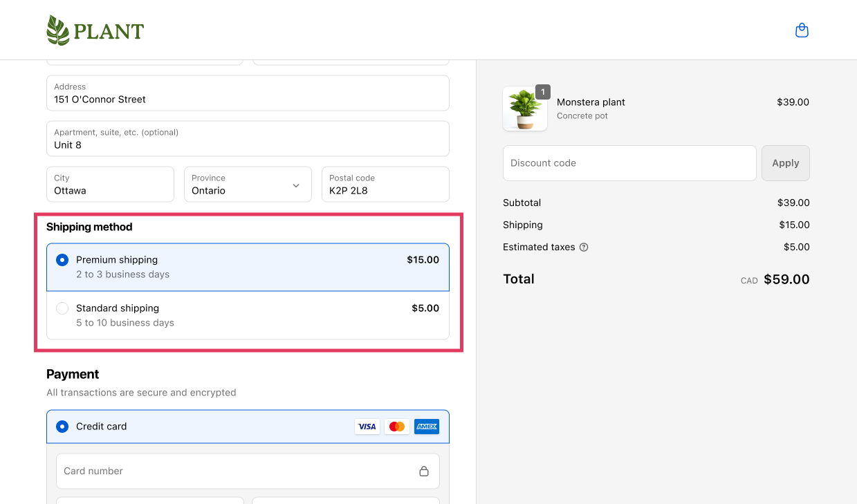Click the Monstera plant product name
The height and width of the screenshot is (504, 857).
tap(591, 102)
